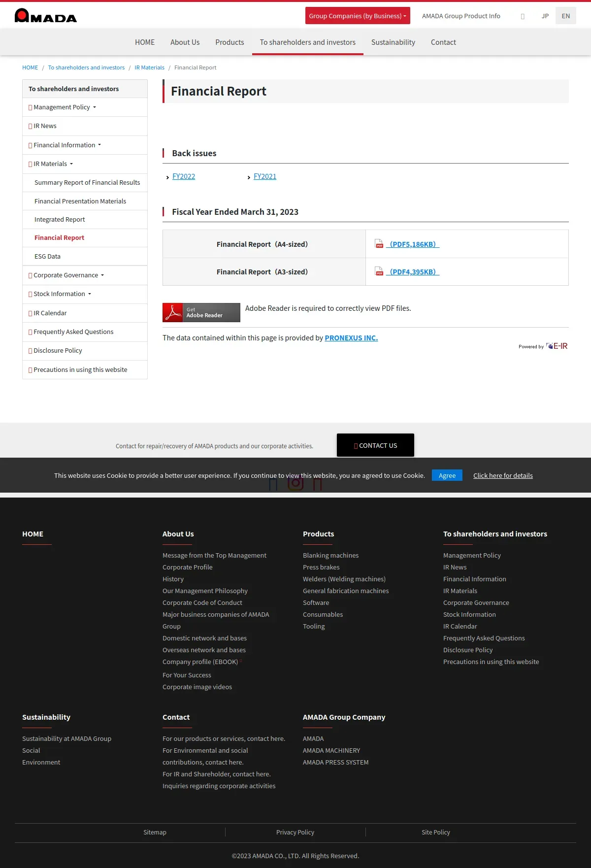591x868 pixels.
Task: Open For IR and Shareholder contact footer link
Action: [217, 774]
